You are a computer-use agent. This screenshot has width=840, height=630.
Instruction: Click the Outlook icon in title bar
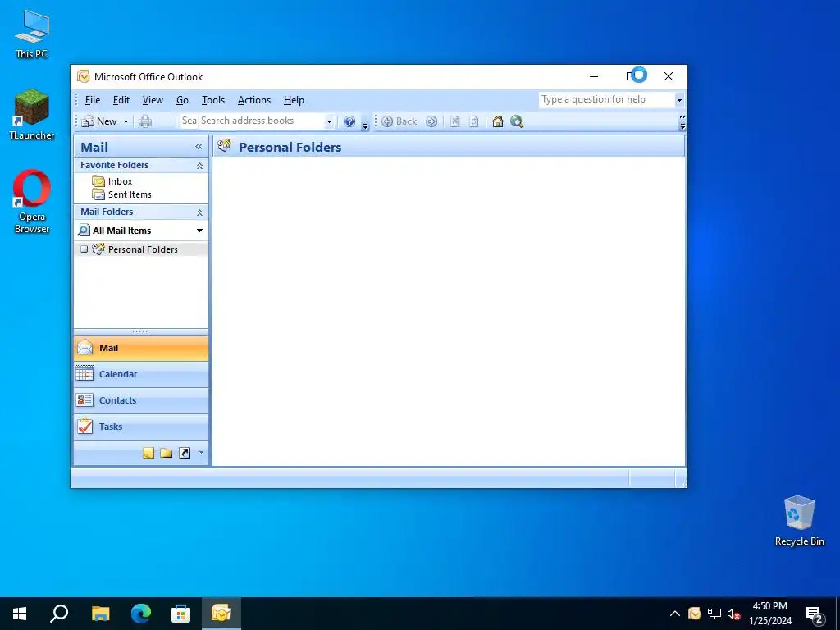(83, 76)
